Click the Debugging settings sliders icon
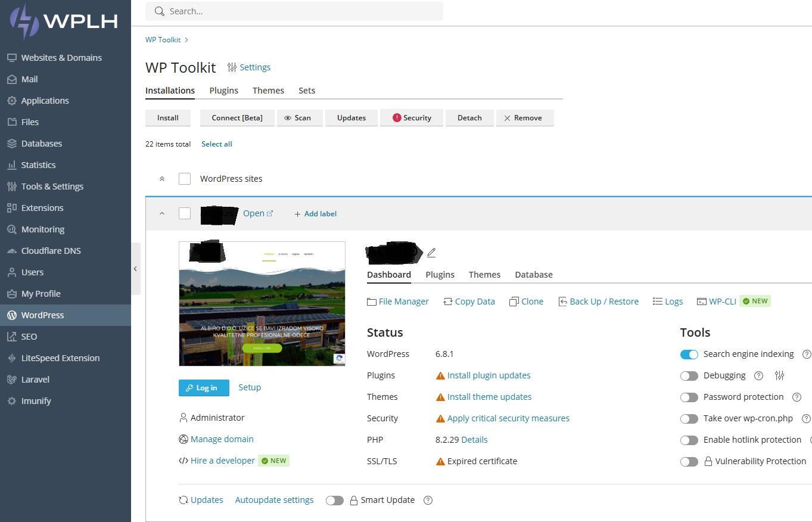The height and width of the screenshot is (522, 812). pyautogui.click(x=780, y=375)
